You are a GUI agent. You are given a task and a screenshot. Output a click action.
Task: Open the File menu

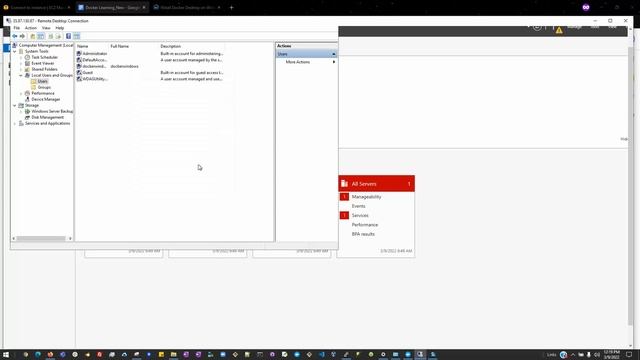tap(17, 28)
